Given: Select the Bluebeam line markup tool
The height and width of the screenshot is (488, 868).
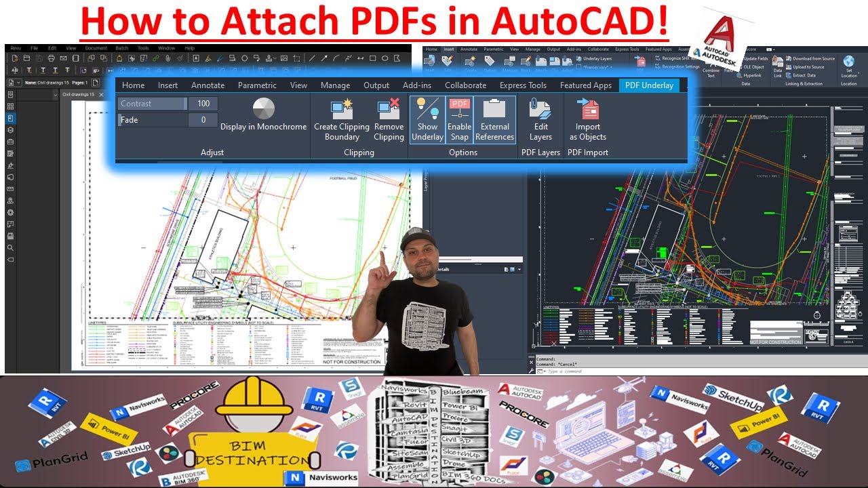Looking at the screenshot, I should (x=312, y=58).
